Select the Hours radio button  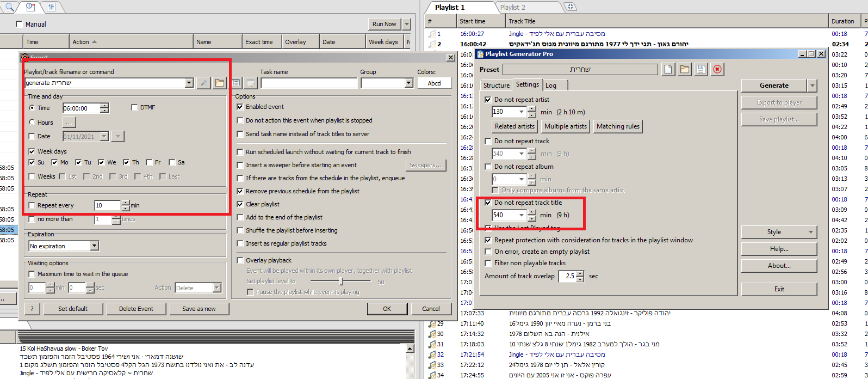coord(32,123)
